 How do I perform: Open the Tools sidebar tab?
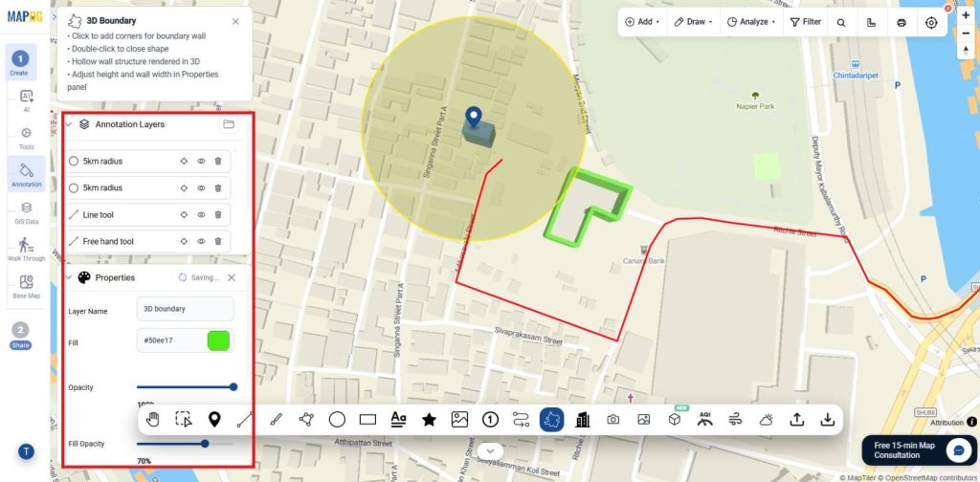pos(26,138)
